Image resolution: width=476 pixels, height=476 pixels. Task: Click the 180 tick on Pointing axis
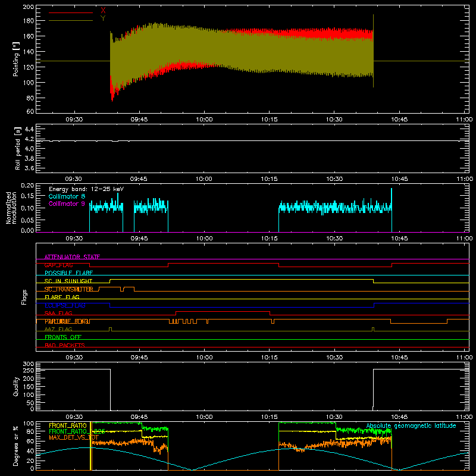28,21
